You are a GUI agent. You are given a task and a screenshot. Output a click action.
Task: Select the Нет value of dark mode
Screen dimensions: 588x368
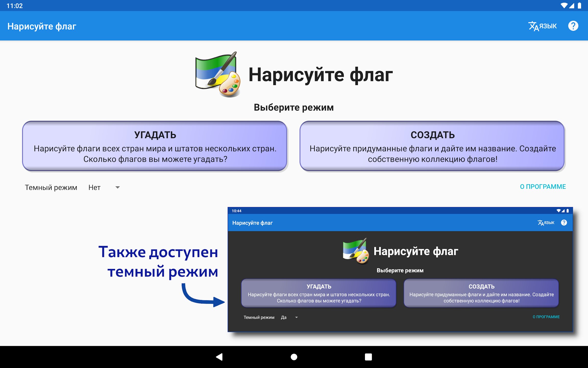pyautogui.click(x=94, y=187)
